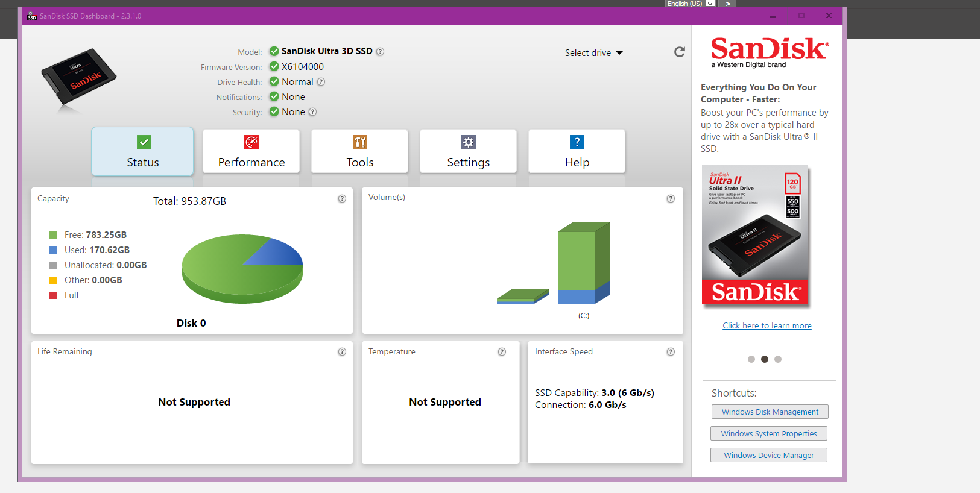Click the SanDisk Ultra II product ad image
980x493 pixels.
[x=755, y=234]
